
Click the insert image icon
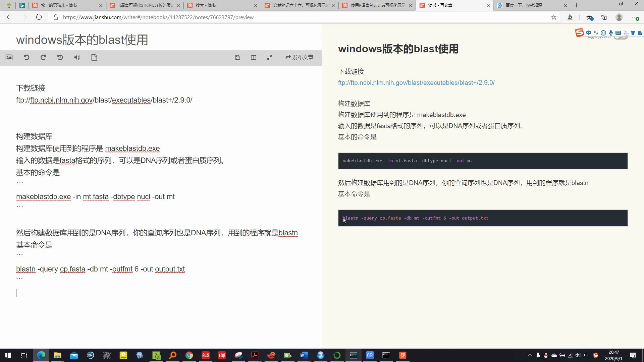point(9,57)
